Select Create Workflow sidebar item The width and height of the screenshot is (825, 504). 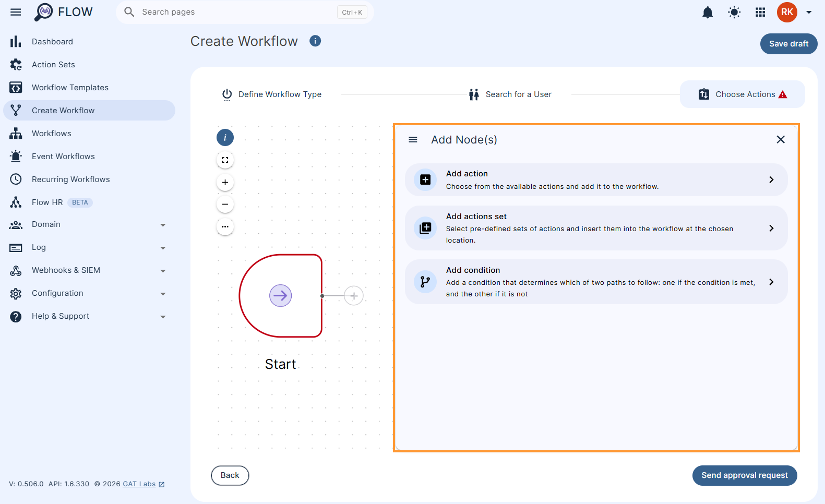point(89,111)
